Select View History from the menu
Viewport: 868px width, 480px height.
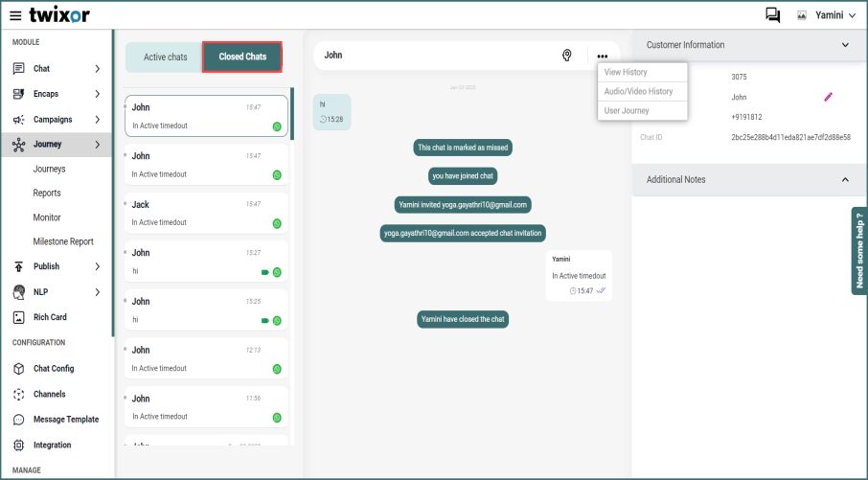pos(626,73)
